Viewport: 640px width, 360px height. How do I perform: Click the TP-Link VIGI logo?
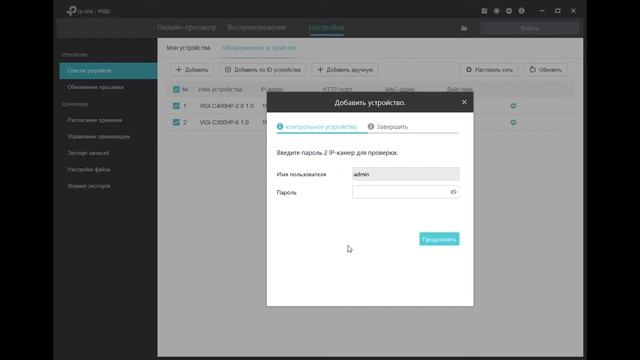[x=88, y=11]
